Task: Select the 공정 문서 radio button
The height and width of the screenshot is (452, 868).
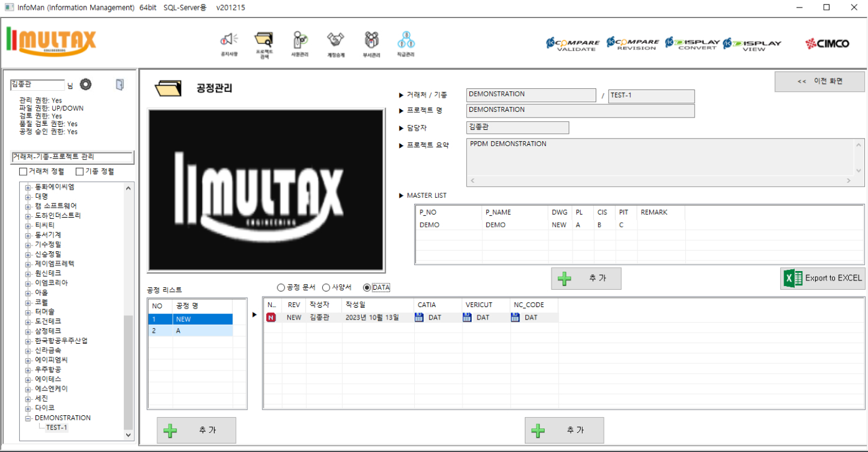Action: coord(280,288)
